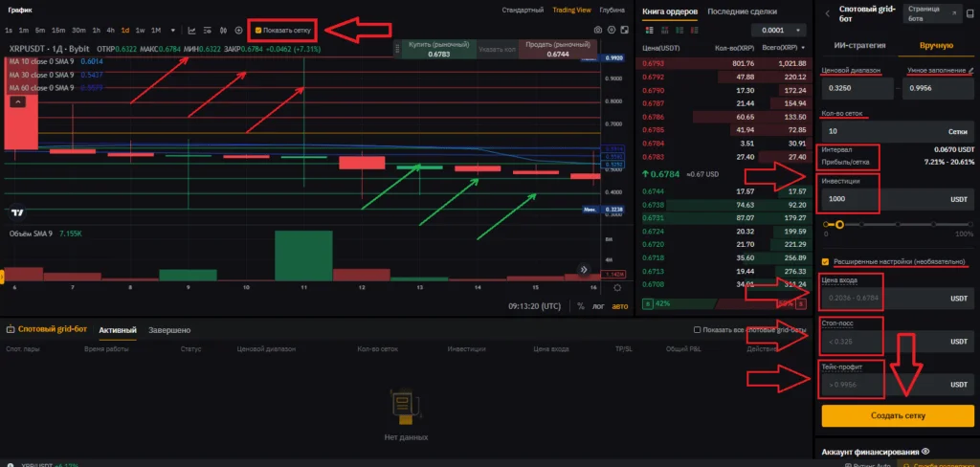Click Тейк-профит input field
980x467 pixels.
click(898, 385)
